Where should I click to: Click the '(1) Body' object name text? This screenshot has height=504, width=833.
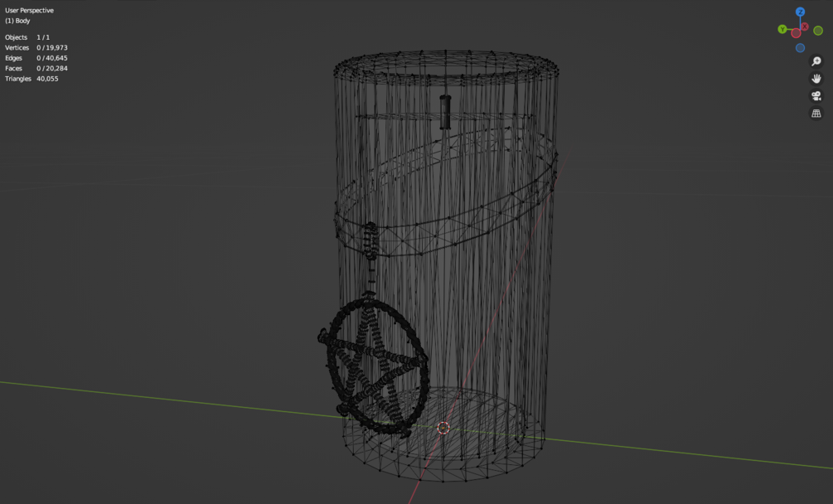[x=17, y=21]
